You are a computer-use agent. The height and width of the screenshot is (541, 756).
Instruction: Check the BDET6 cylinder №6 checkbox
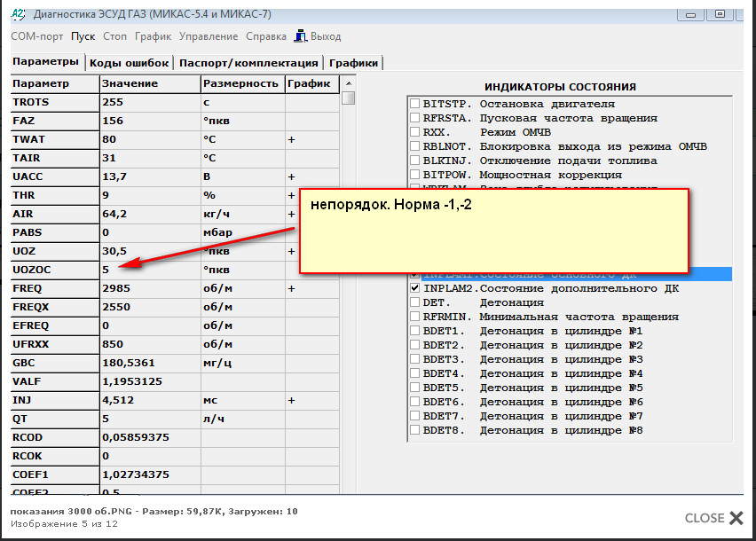point(414,402)
